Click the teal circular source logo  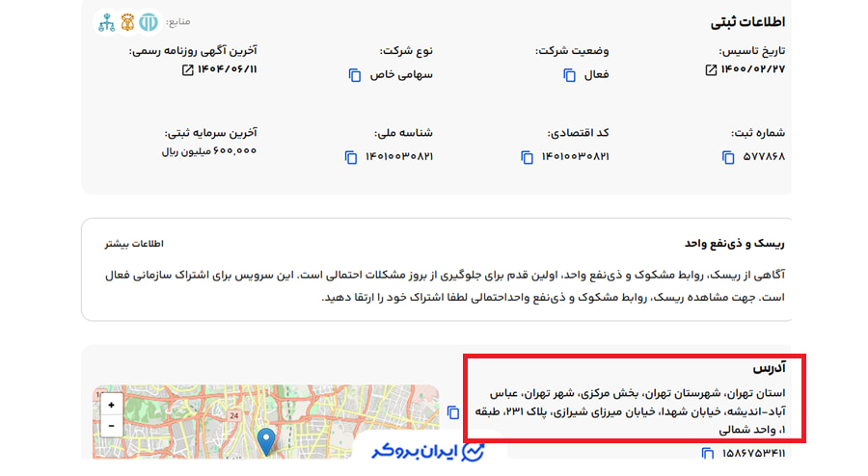(x=149, y=22)
